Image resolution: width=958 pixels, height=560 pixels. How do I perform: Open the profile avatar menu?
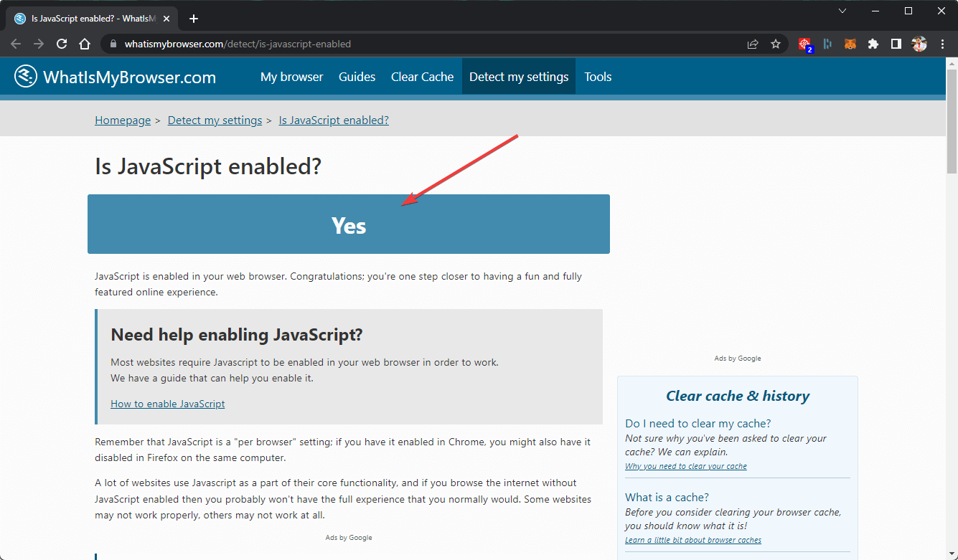tap(919, 44)
